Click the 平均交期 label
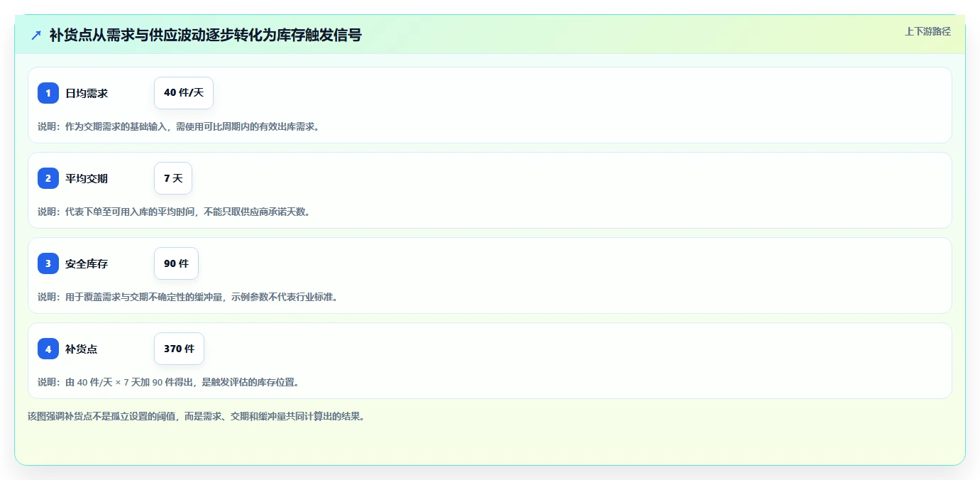 [x=87, y=178]
